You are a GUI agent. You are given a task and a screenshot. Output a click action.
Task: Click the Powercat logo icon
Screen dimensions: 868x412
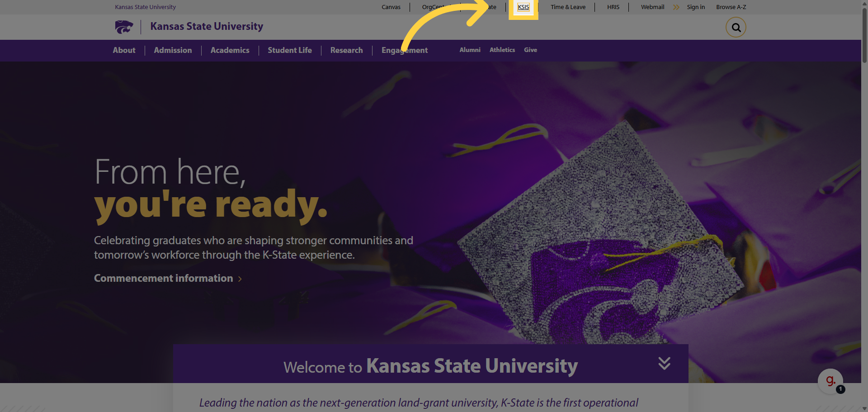124,27
